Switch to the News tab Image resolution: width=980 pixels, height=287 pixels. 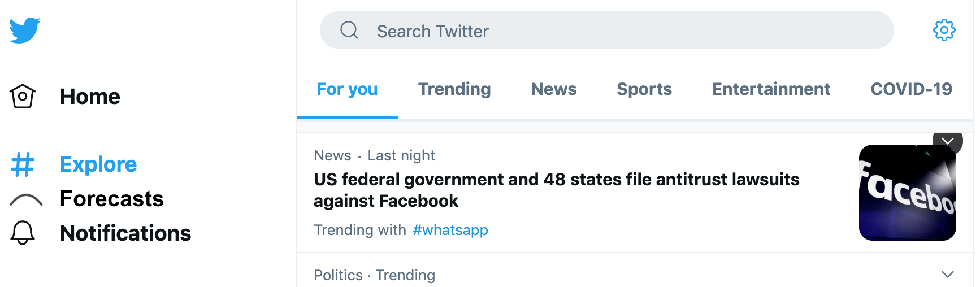pyautogui.click(x=554, y=89)
